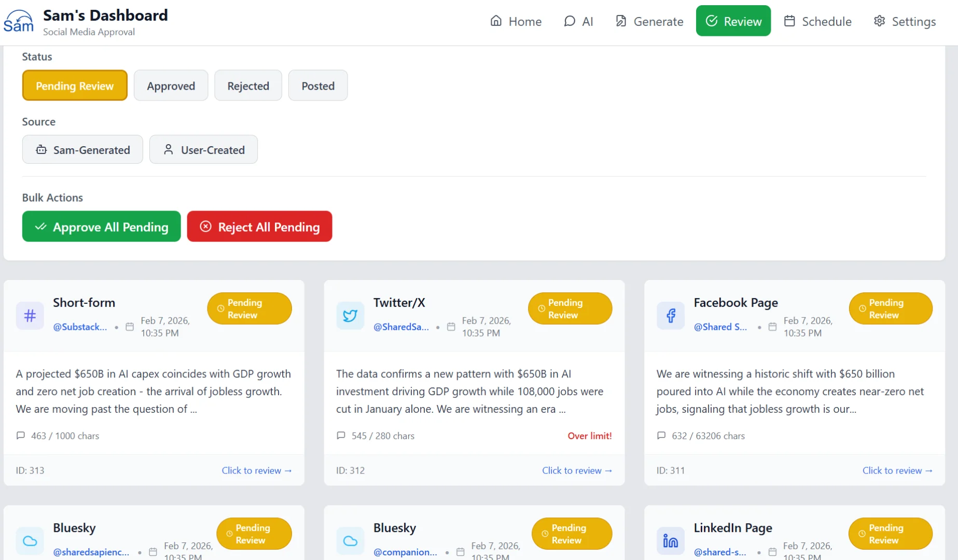The width and height of the screenshot is (958, 560).
Task: Open review link for post ID 312
Action: [x=577, y=470]
